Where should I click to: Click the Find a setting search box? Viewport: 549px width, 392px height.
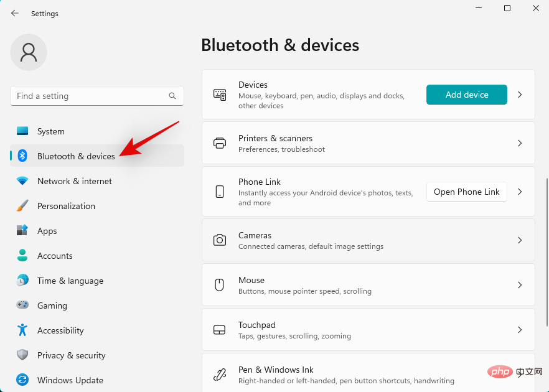click(x=97, y=96)
